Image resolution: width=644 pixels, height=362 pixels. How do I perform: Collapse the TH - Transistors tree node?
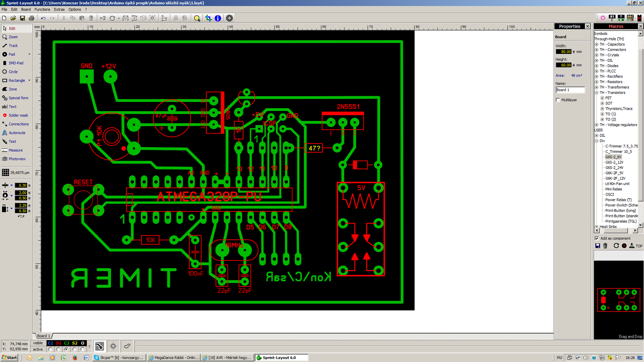pyautogui.click(x=597, y=93)
